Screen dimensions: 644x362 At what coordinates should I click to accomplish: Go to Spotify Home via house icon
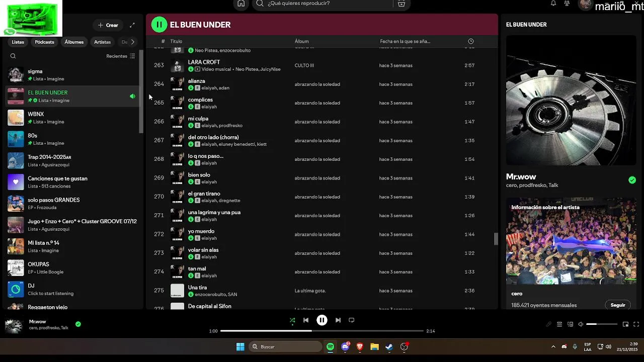pos(241,4)
